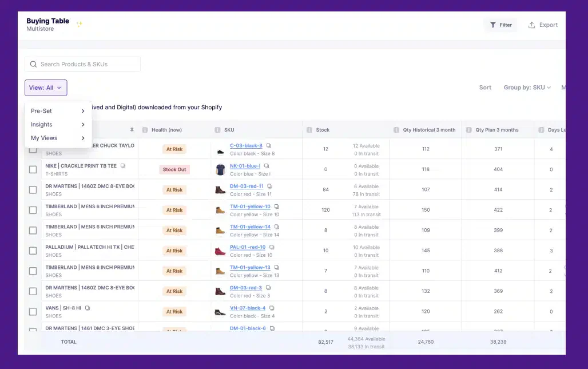Click the At Risk badge in the Vans row
Image resolution: width=588 pixels, height=369 pixels.
click(x=174, y=312)
